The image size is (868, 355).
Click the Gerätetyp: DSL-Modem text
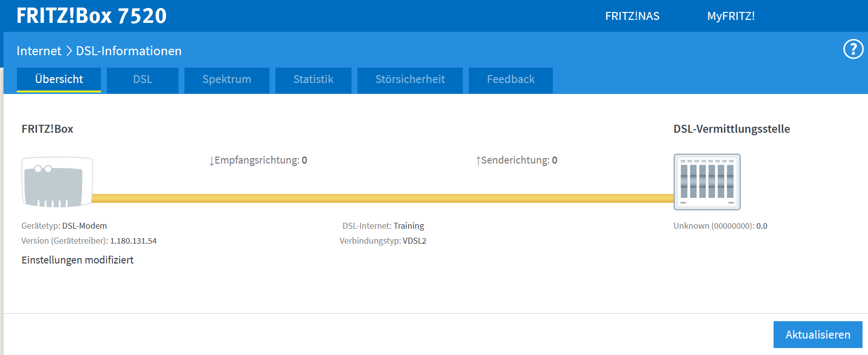[x=64, y=226]
